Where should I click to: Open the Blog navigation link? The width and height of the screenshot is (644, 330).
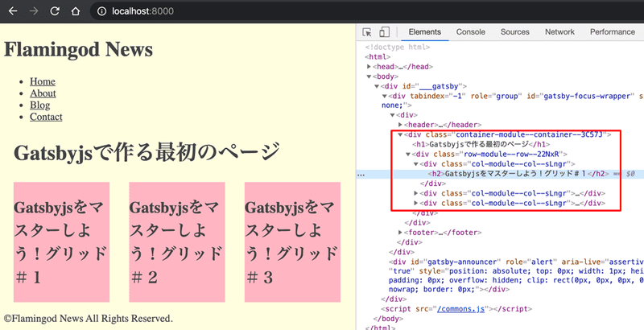point(39,105)
